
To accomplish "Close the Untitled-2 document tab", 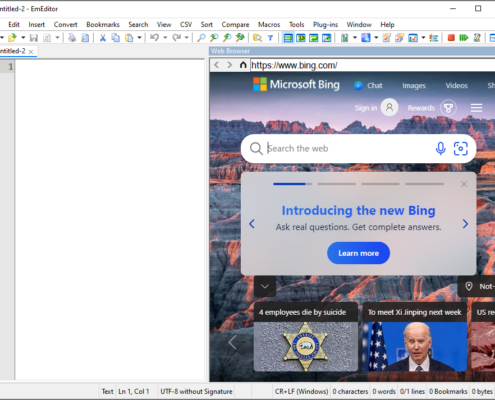I will [31, 52].
